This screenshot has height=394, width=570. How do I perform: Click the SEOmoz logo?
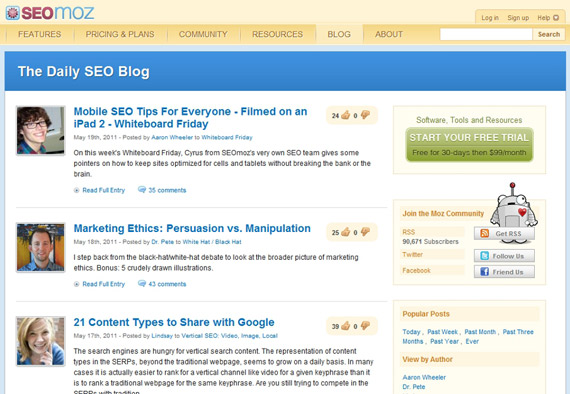pyautogui.click(x=50, y=13)
